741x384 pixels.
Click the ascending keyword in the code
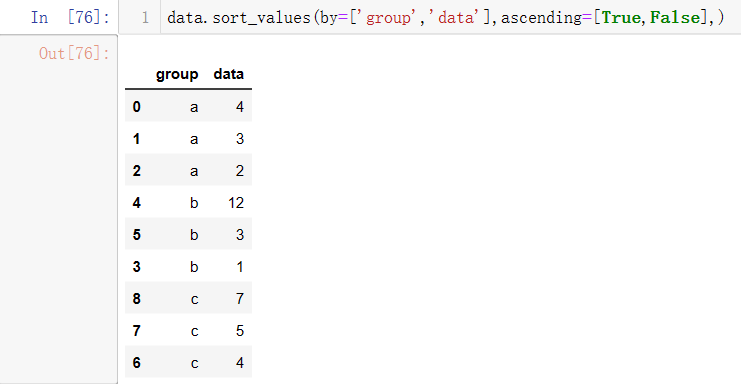point(541,18)
